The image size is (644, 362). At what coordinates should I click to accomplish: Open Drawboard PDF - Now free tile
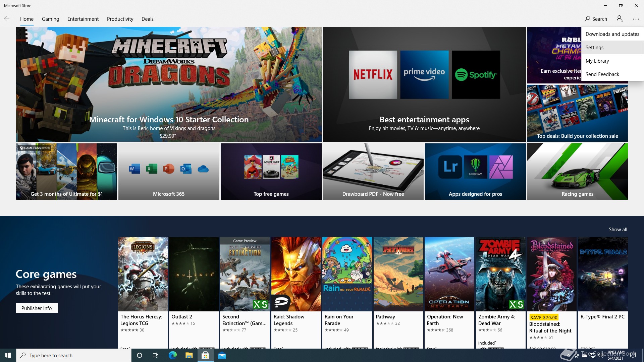pos(373,171)
